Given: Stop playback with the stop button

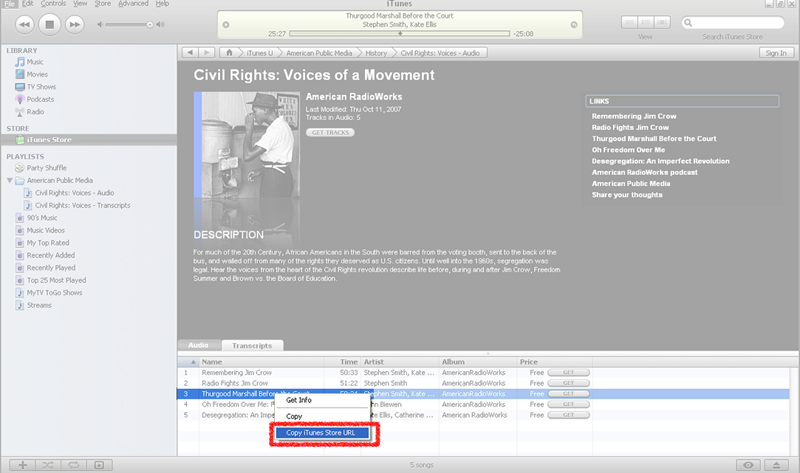Looking at the screenshot, I should (x=49, y=24).
